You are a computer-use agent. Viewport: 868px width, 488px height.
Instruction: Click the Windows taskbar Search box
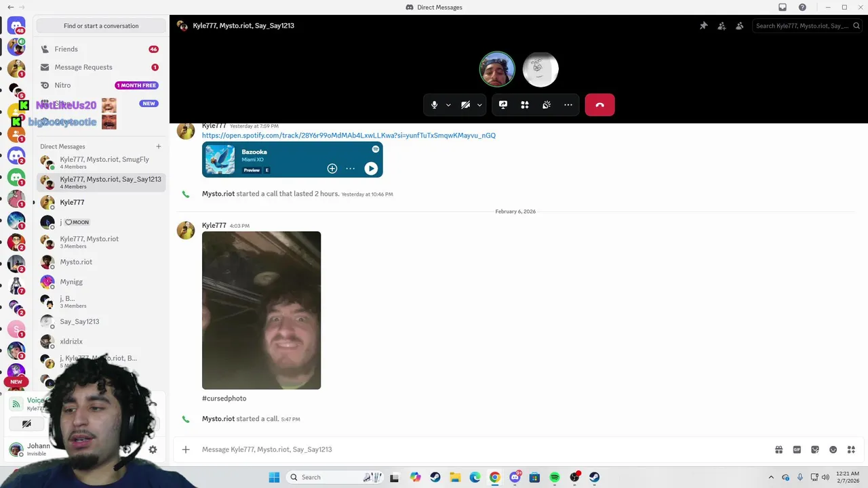point(334,477)
